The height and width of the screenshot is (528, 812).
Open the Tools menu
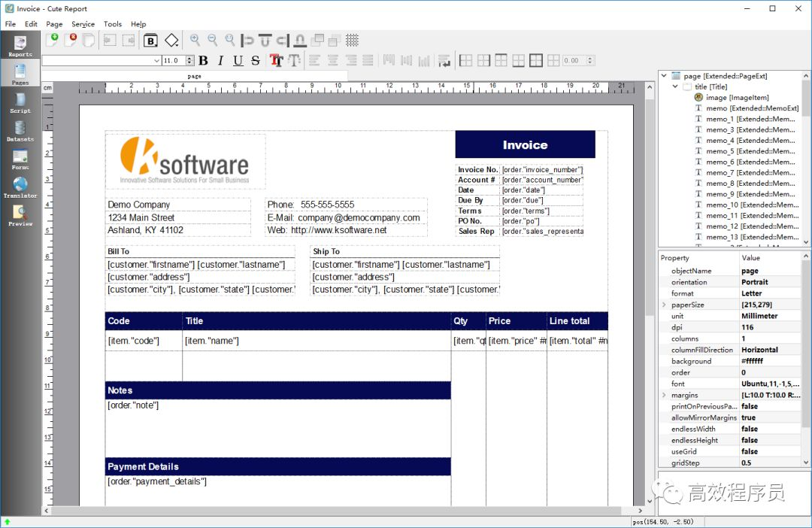tap(113, 24)
